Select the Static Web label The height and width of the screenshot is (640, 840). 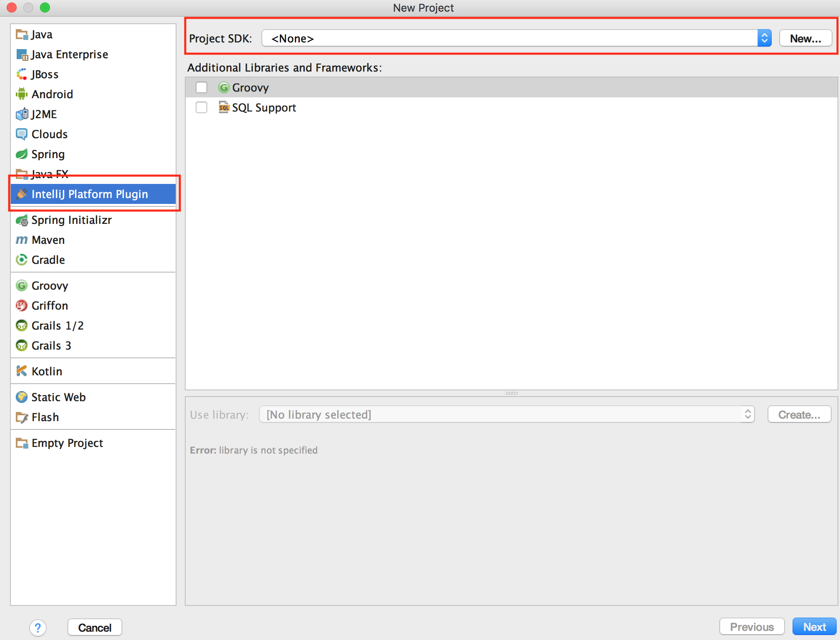coord(59,397)
